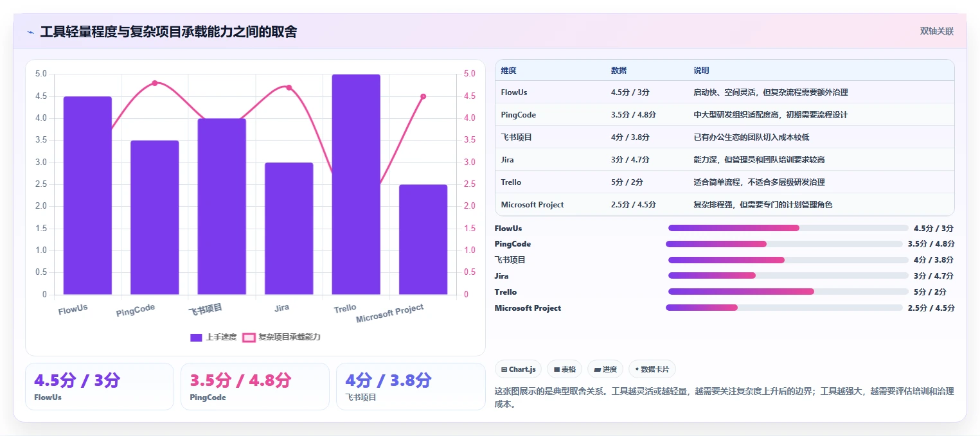Select the Microsoft Project cell in the table
The height and width of the screenshot is (436, 980).
pos(532,205)
